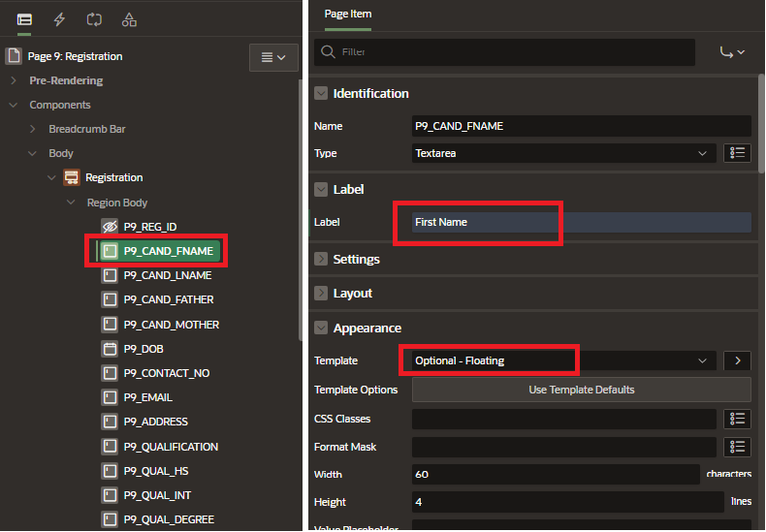
Task: Select the Page Item tab
Action: click(x=348, y=15)
